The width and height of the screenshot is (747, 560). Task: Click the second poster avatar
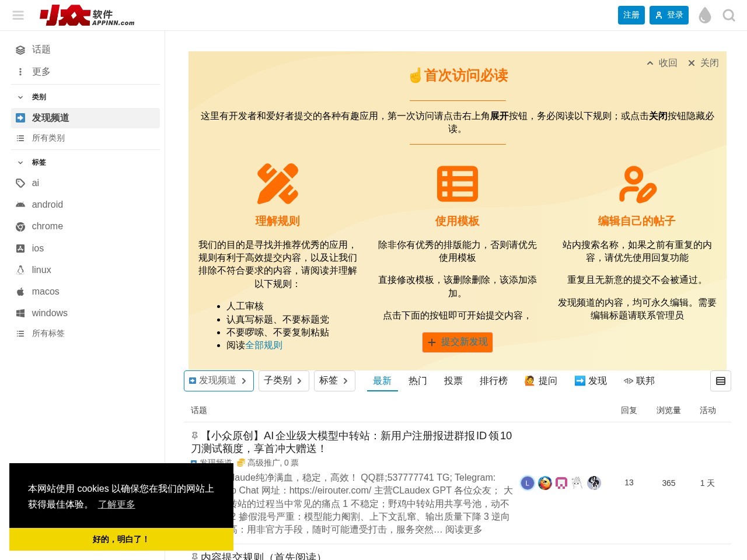tap(545, 483)
